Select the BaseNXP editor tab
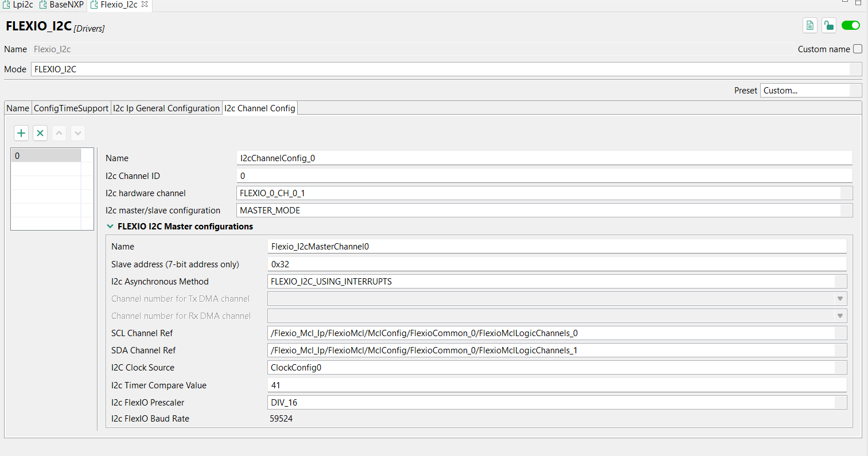The height and width of the screenshot is (456, 868). tap(62, 5)
